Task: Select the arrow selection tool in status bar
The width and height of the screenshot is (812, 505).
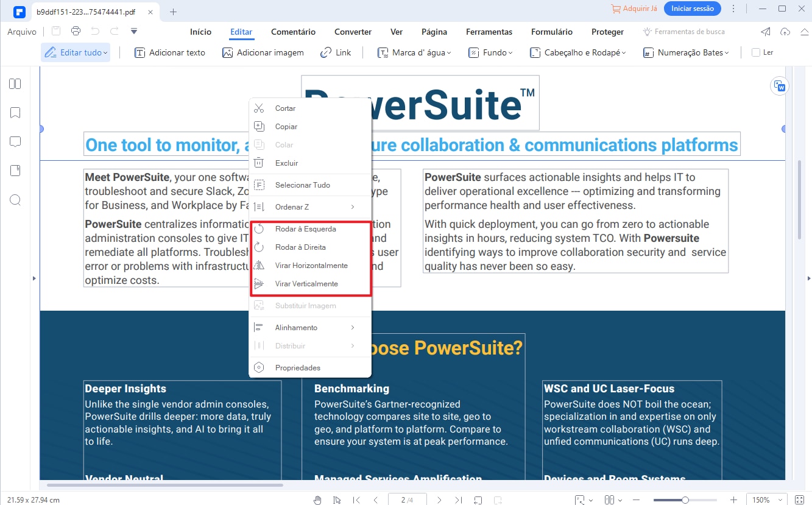Action: 337,500
